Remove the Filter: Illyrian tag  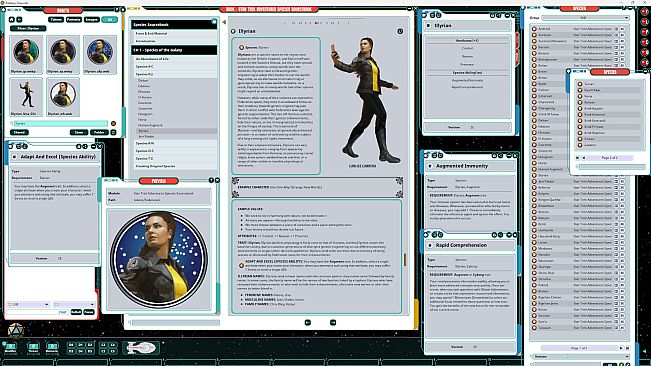pyautogui.click(x=28, y=28)
